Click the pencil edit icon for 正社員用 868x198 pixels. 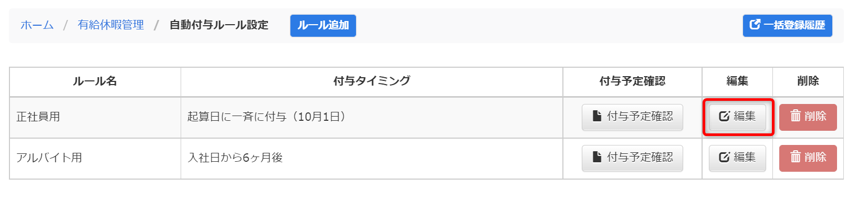725,116
